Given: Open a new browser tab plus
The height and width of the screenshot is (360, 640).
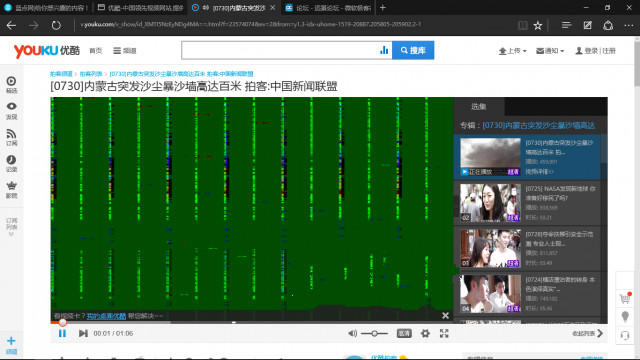Looking at the screenshot, I should pyautogui.click(x=382, y=7).
